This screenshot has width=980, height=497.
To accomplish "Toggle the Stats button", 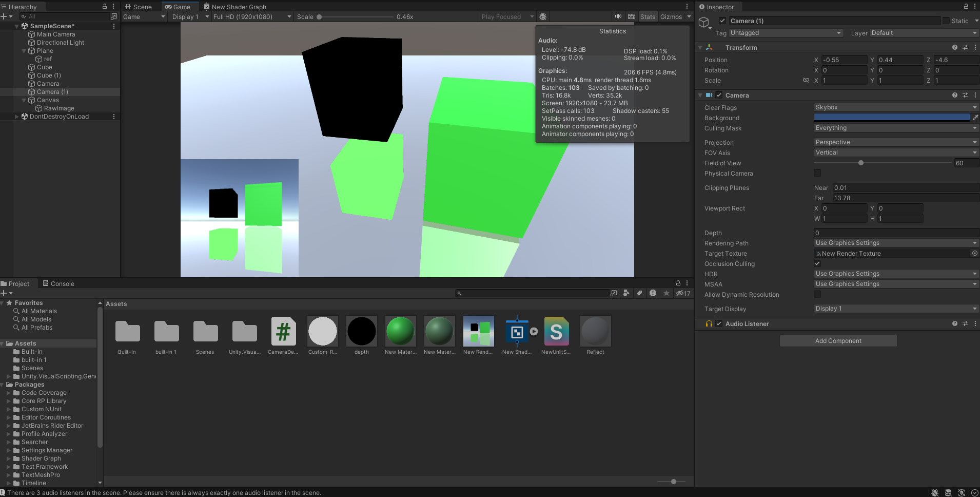I will 648,16.
